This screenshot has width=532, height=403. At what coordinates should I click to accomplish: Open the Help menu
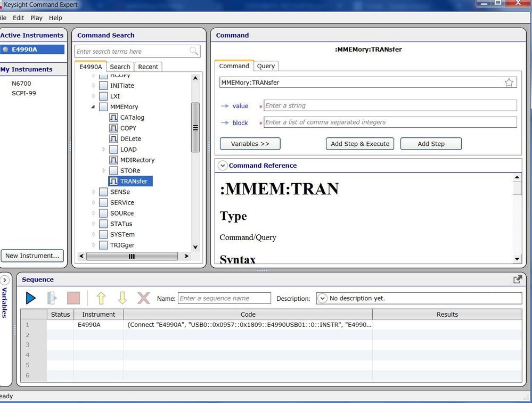pyautogui.click(x=55, y=18)
